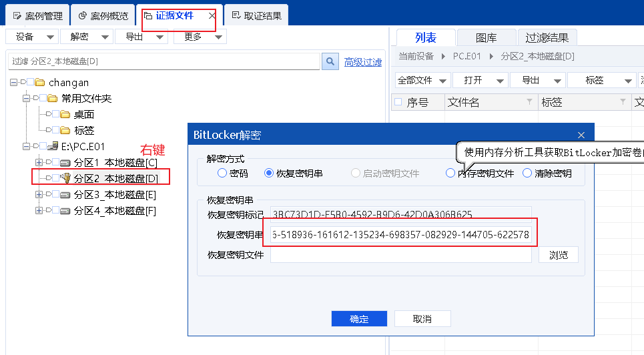This screenshot has height=355, width=644.
Task: Click the drive icon of 分区1_本地磁盘[C]
Action: (65, 163)
